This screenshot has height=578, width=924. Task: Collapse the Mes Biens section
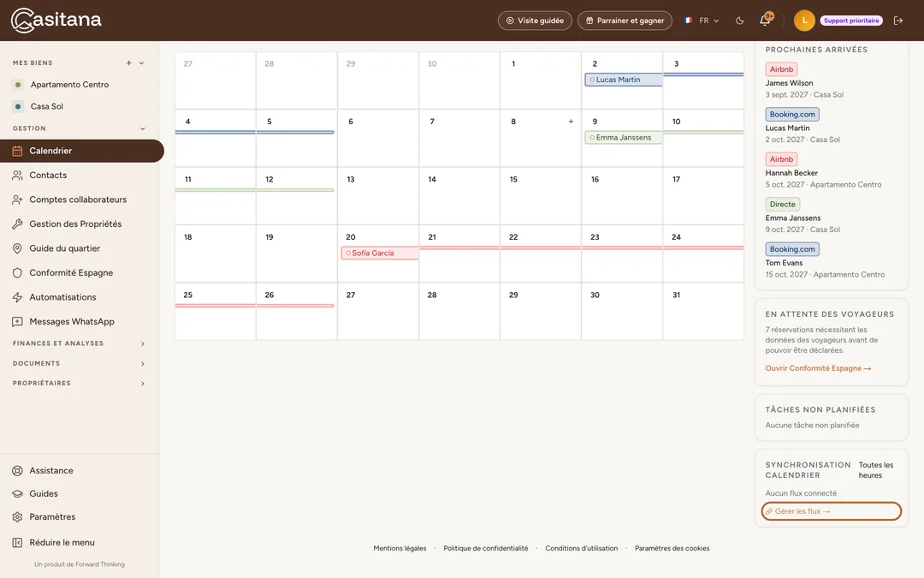click(141, 63)
